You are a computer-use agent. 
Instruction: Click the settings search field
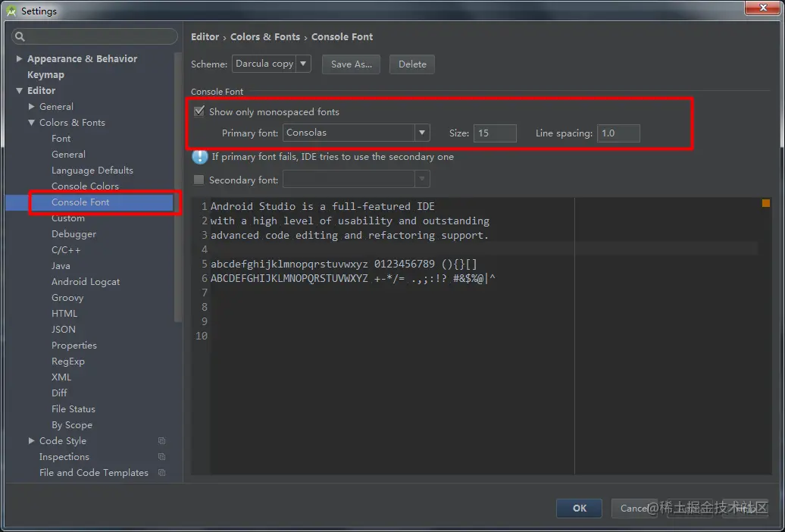pyautogui.click(x=95, y=36)
